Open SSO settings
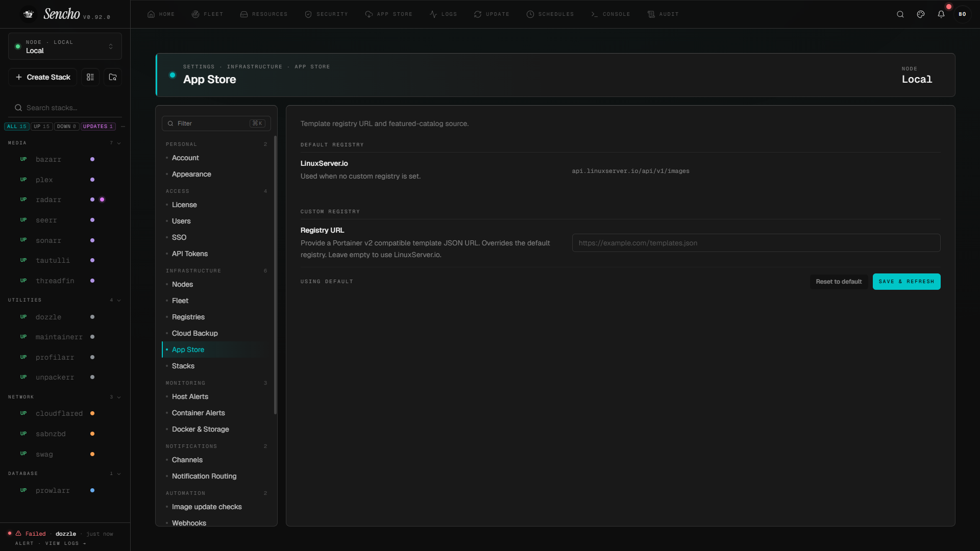The width and height of the screenshot is (980, 551). pos(216,238)
